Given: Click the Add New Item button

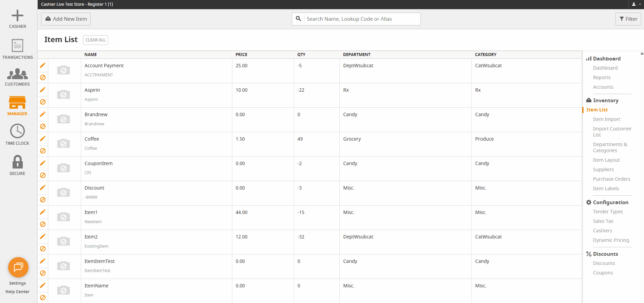Looking at the screenshot, I should [x=66, y=19].
